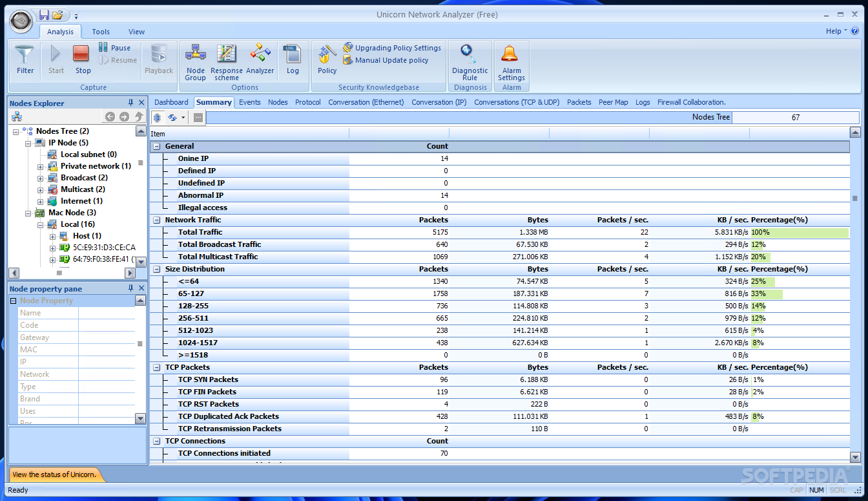Click the Nodes Tree value field showing 67

click(x=796, y=117)
